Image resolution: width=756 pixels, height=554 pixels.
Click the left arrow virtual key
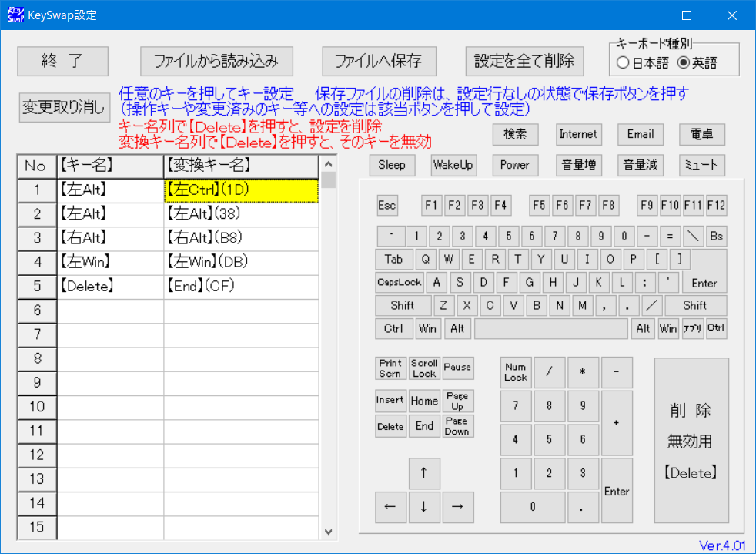(390, 507)
